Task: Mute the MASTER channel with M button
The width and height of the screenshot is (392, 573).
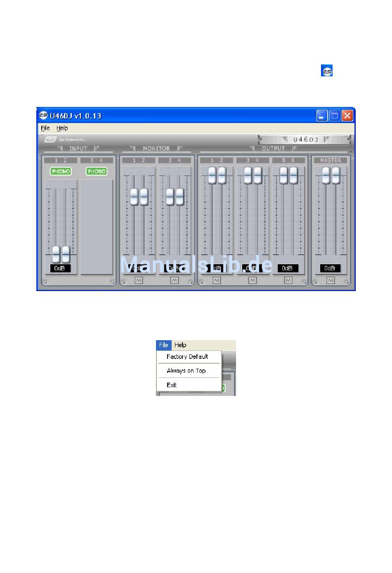Action: 331,281
